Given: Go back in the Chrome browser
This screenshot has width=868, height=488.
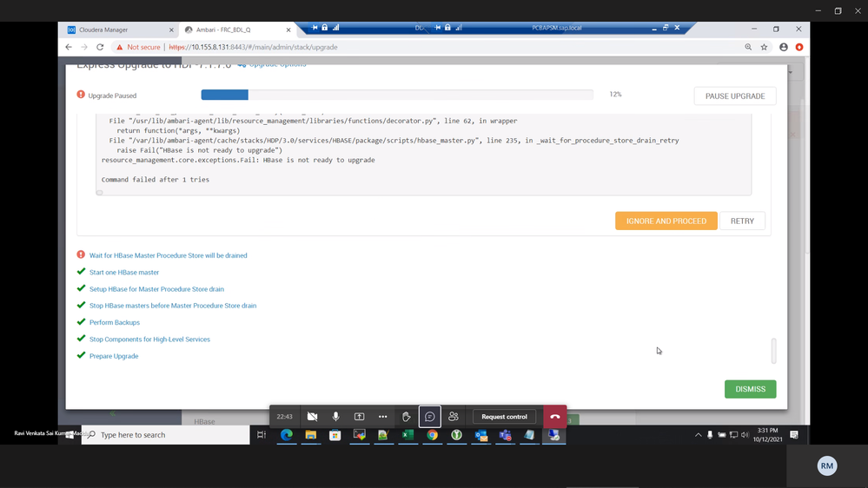Looking at the screenshot, I should tap(69, 47).
